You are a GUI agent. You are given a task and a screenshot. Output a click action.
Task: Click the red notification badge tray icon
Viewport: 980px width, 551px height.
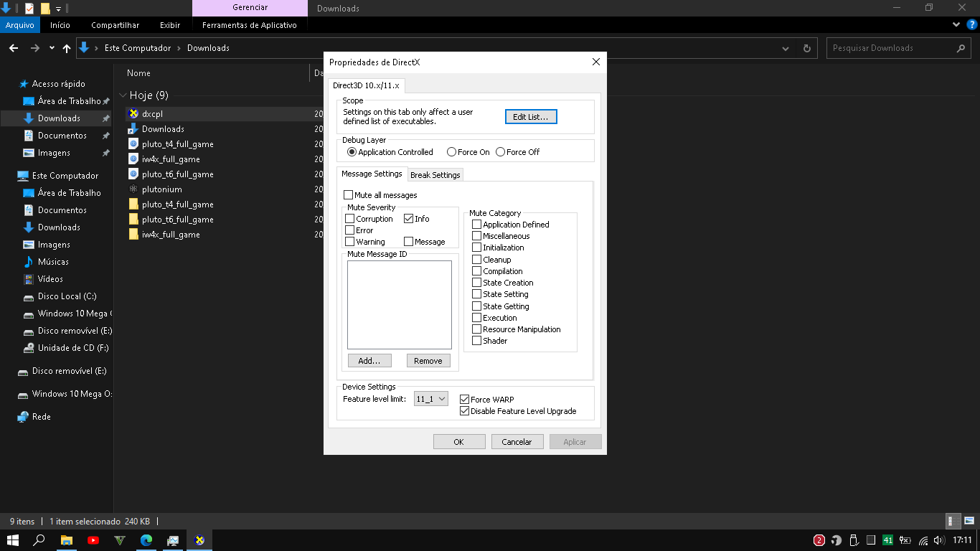pos(819,540)
